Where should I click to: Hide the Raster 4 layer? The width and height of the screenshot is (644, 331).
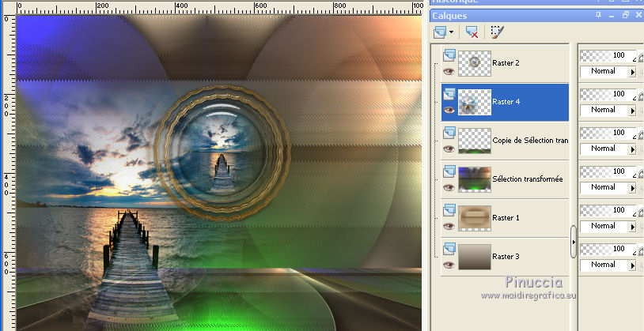coord(449,110)
